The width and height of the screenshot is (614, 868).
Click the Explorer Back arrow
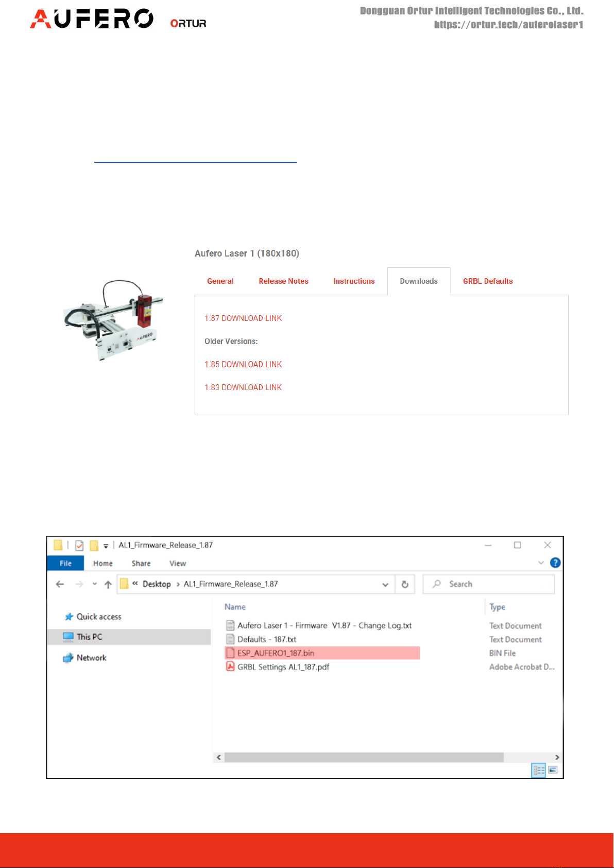(60, 584)
